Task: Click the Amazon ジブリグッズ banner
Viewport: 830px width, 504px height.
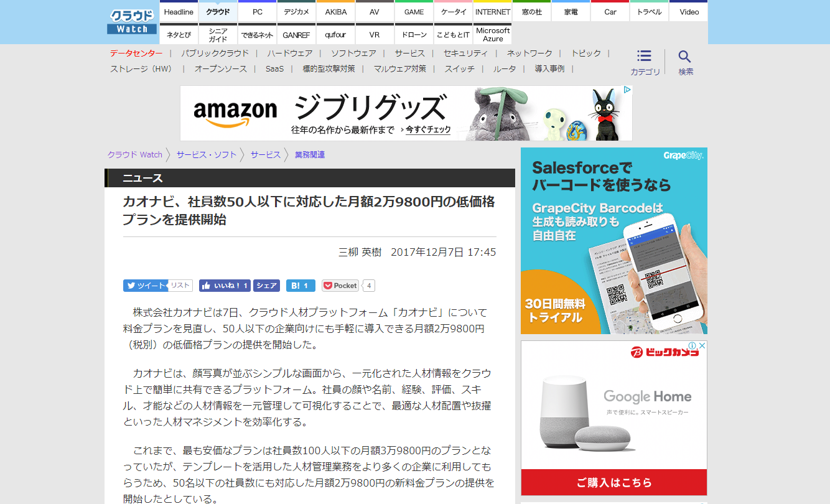Action: tap(406, 113)
